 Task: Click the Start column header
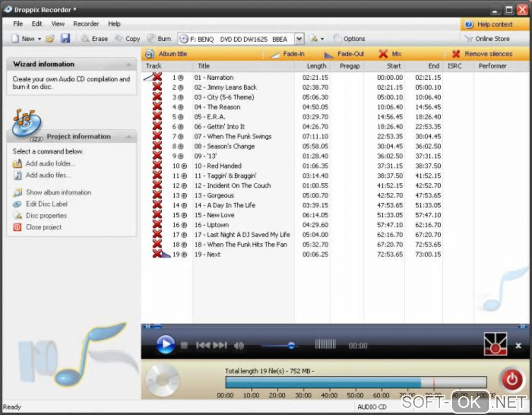click(384, 66)
